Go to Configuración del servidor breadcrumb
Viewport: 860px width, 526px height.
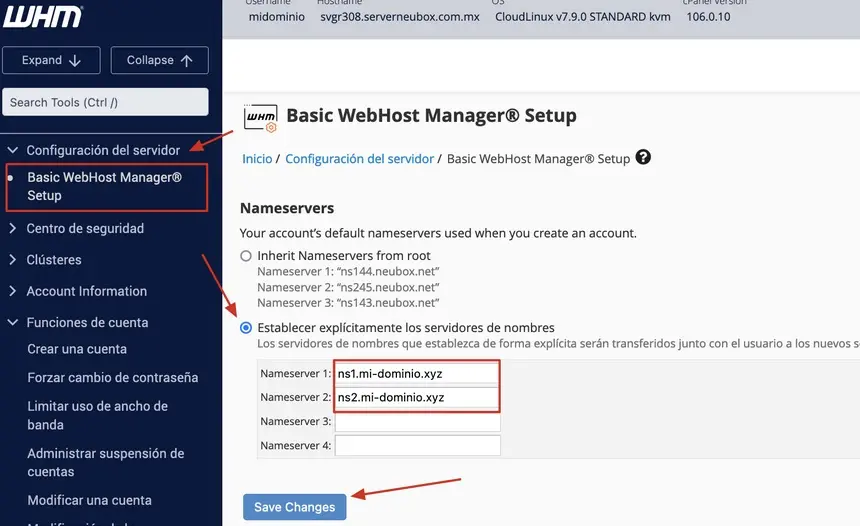pyautogui.click(x=359, y=159)
